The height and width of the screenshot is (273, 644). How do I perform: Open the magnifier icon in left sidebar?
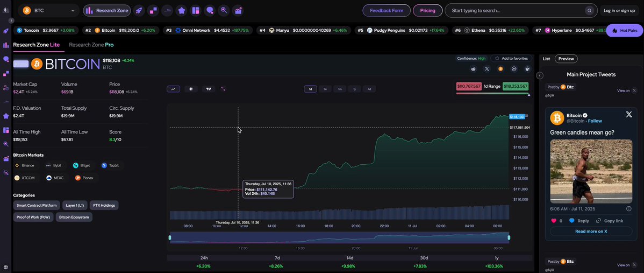tap(6, 144)
